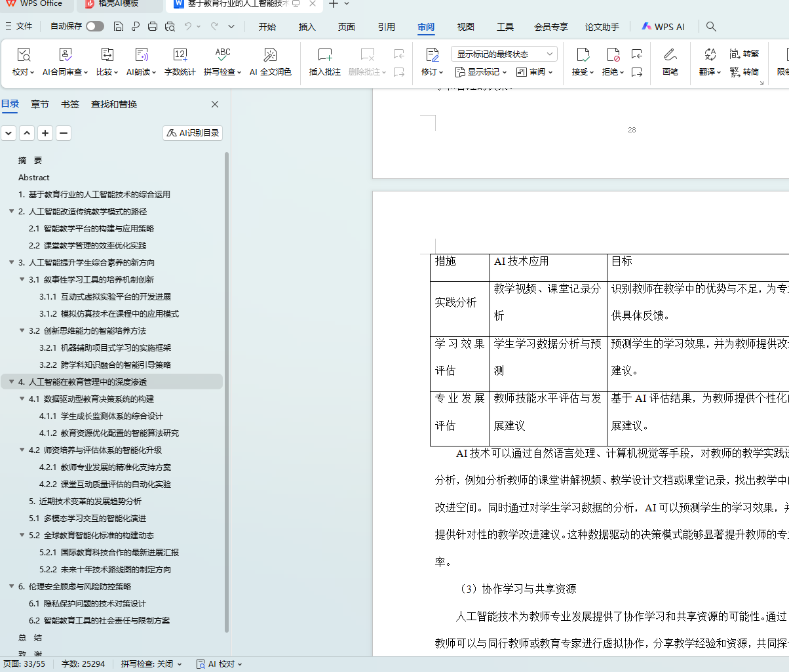Open the markup display state (显示标记的最终状态) dropdown
The image size is (789, 672).
click(x=504, y=54)
